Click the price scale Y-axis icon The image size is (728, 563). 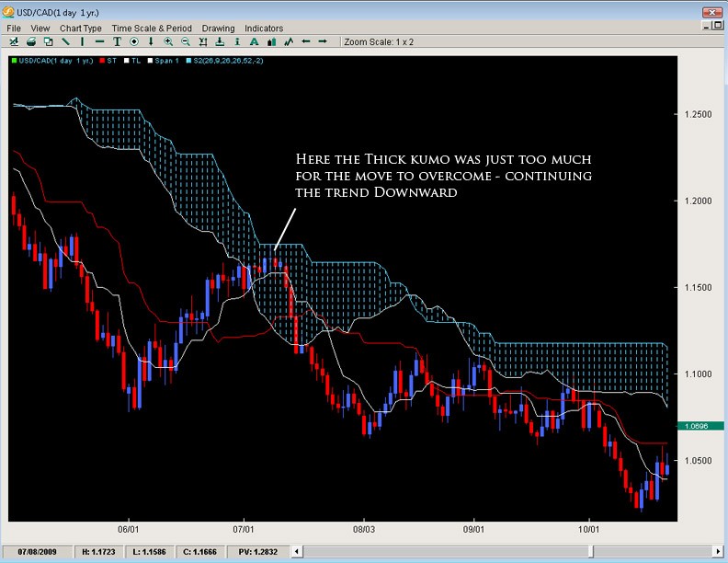coord(203,41)
